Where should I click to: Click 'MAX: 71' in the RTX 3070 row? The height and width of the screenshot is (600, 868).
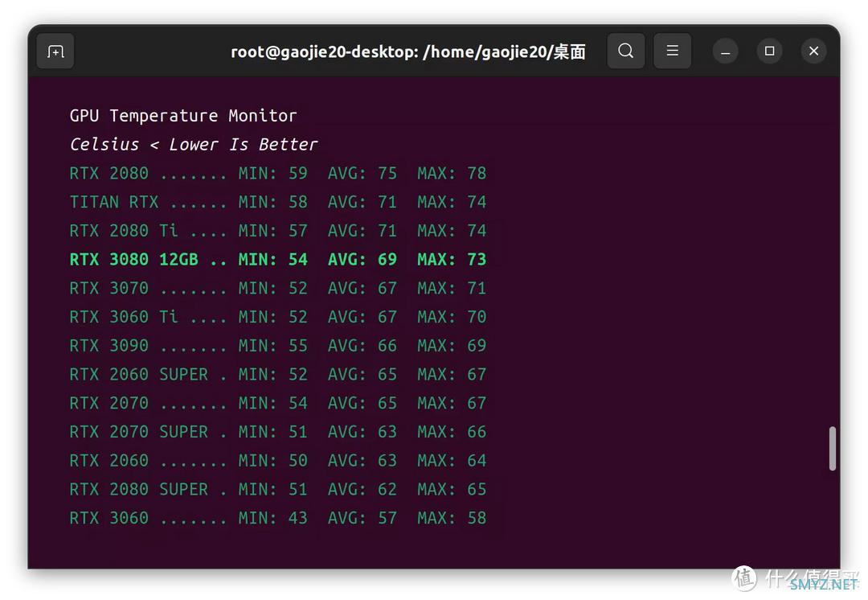452,288
